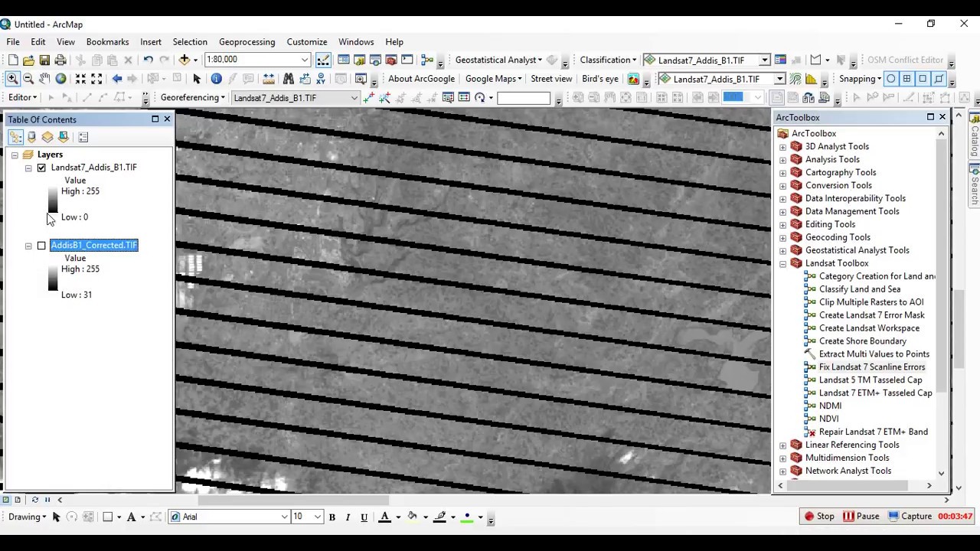The height and width of the screenshot is (551, 980).
Task: Open the Fix Landsat 7 Scanline Errors tool
Action: pos(871,367)
